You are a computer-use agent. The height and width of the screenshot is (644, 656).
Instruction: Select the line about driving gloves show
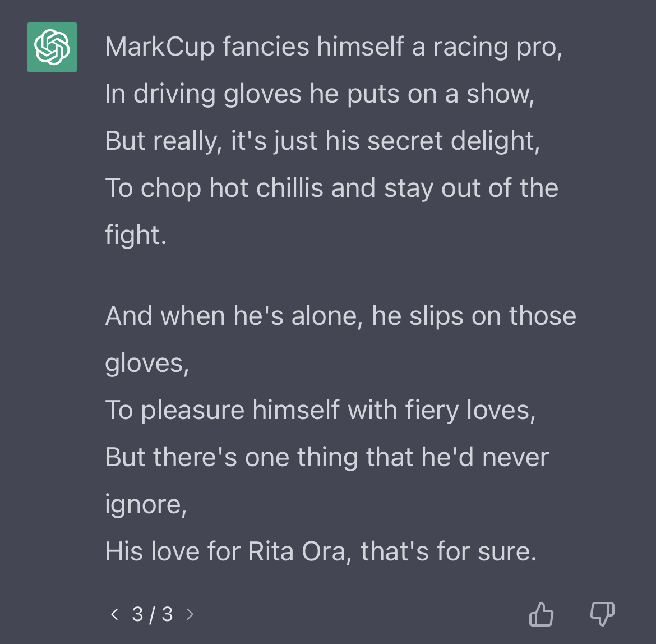[x=320, y=94]
